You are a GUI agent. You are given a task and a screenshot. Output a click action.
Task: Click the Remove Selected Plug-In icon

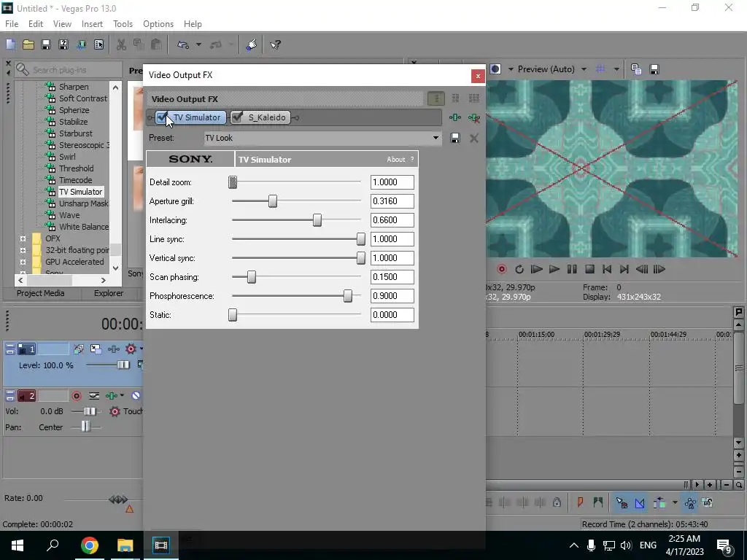pyautogui.click(x=474, y=117)
